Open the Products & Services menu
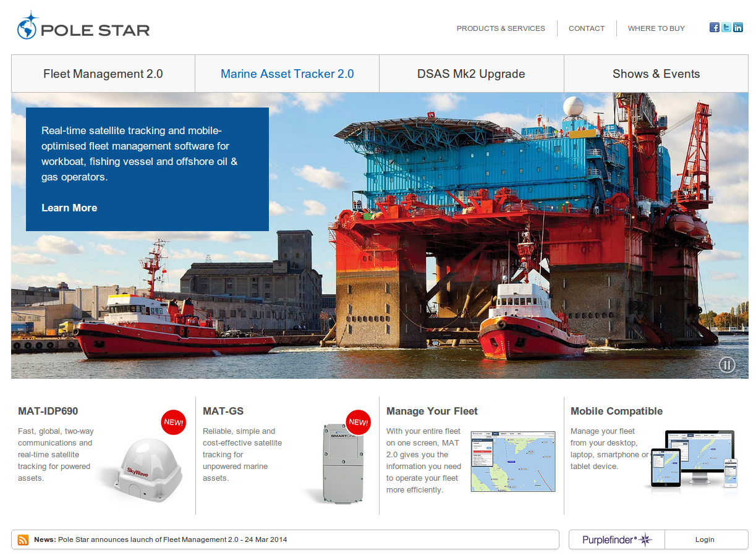 pos(501,28)
